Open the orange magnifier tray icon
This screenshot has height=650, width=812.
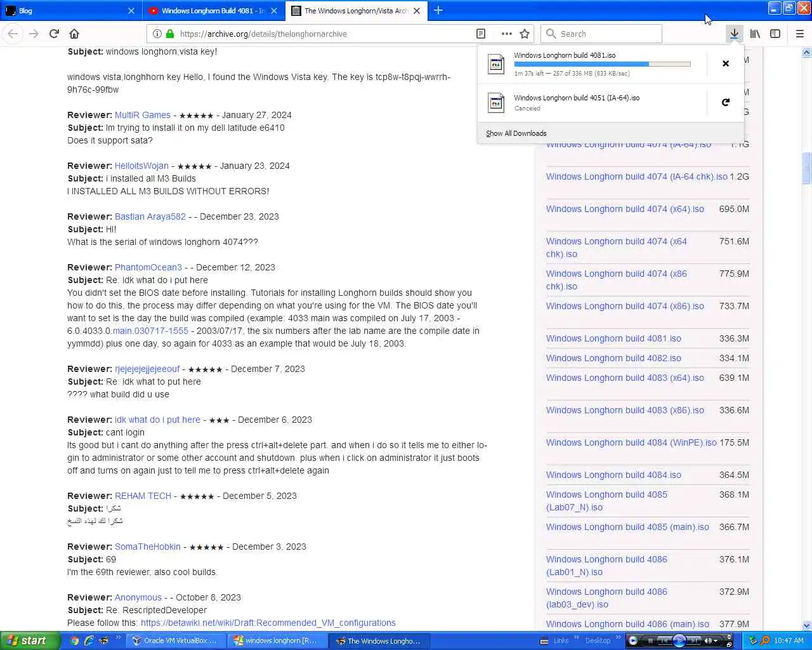tap(765, 640)
